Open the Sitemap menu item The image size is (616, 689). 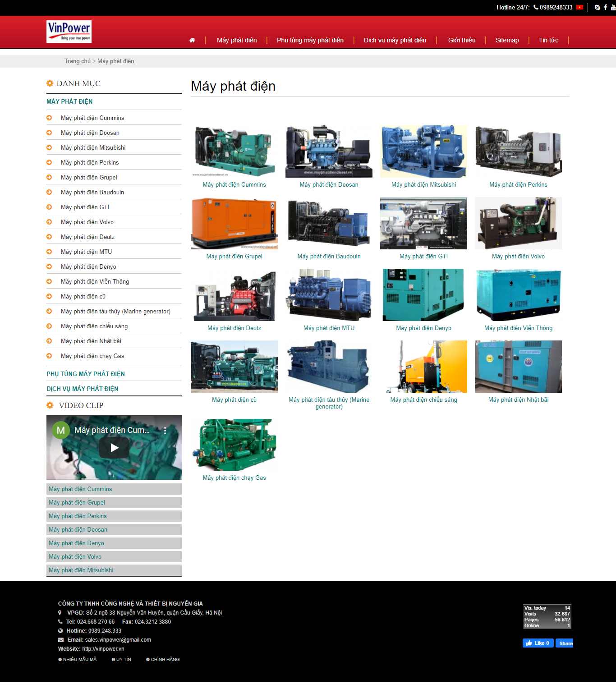click(x=507, y=40)
